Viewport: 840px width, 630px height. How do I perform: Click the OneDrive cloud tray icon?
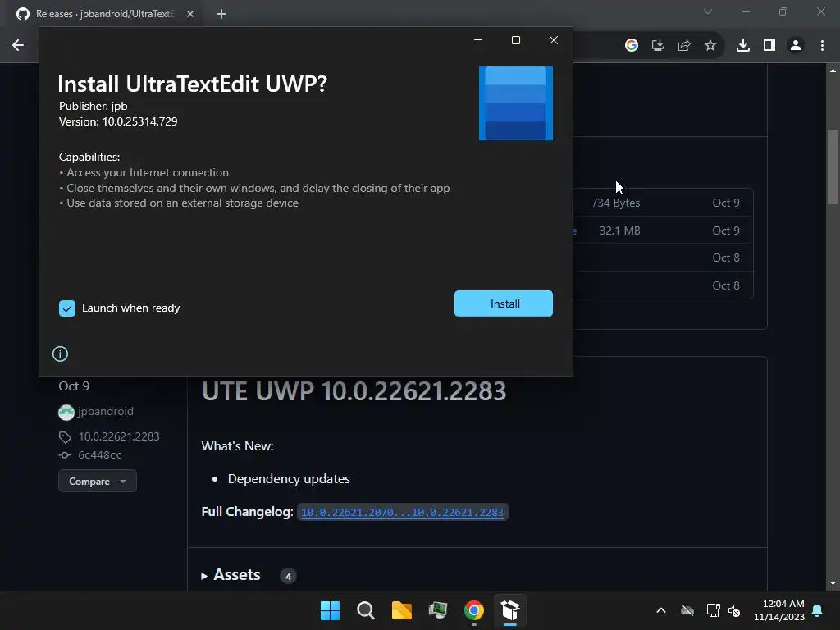click(x=687, y=610)
